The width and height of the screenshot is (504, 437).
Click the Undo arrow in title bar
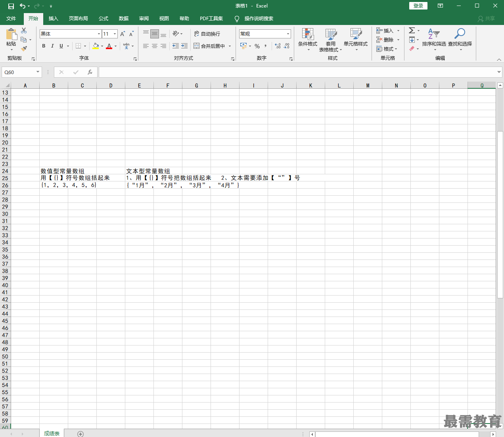coord(23,6)
